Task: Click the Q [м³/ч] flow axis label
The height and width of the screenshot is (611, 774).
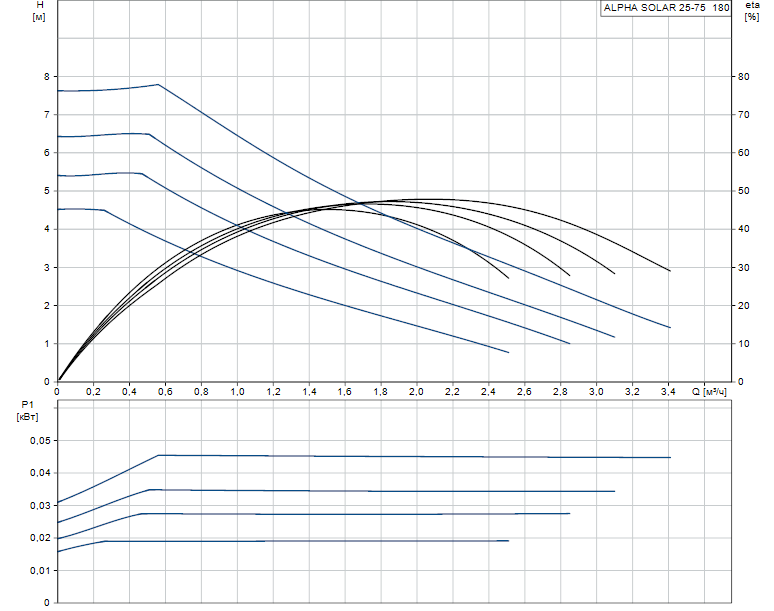Action: click(x=709, y=392)
